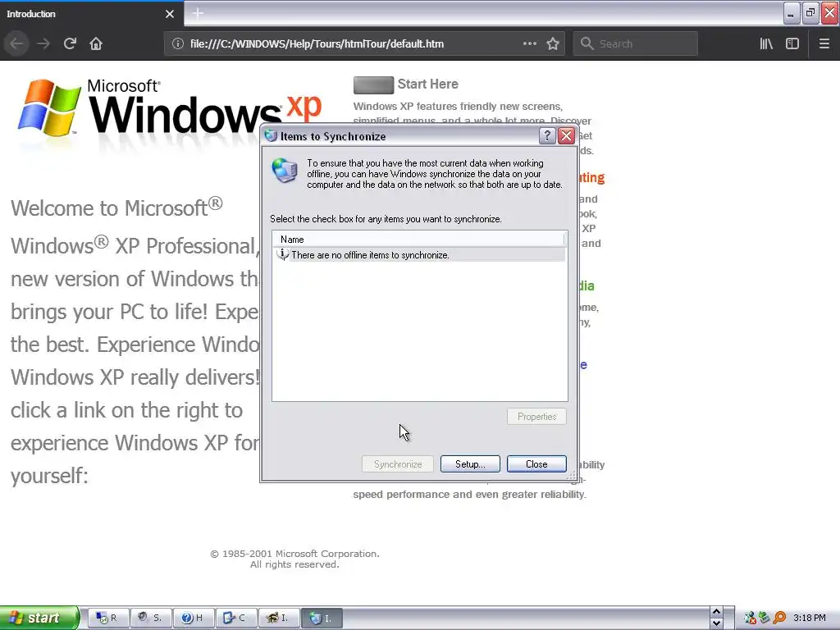840x630 pixels.
Task: Open the Library icon in the toolbar
Action: [x=766, y=43]
